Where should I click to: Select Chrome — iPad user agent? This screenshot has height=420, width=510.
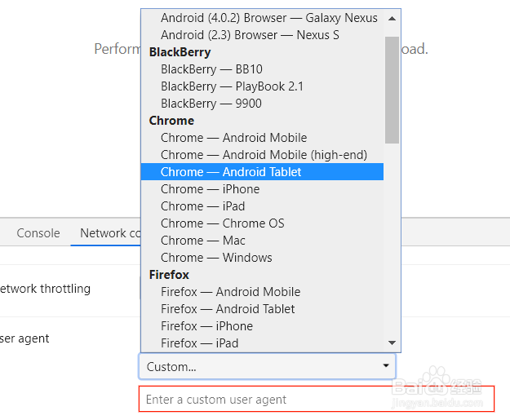[262, 206]
